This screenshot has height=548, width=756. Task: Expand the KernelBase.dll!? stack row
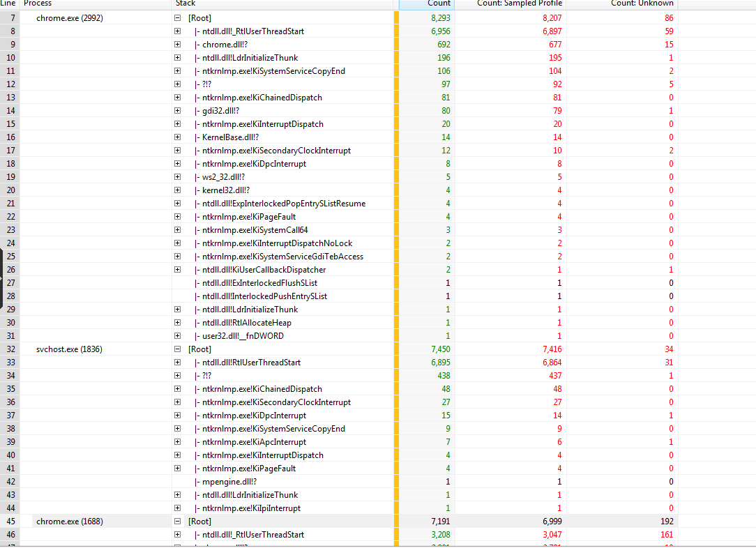tap(177, 137)
